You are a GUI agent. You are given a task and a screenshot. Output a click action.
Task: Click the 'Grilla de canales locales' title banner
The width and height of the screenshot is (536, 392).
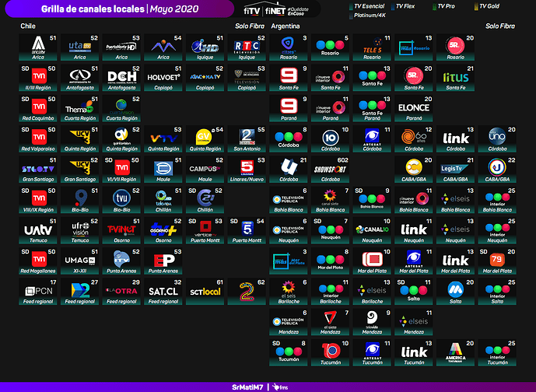click(x=120, y=9)
